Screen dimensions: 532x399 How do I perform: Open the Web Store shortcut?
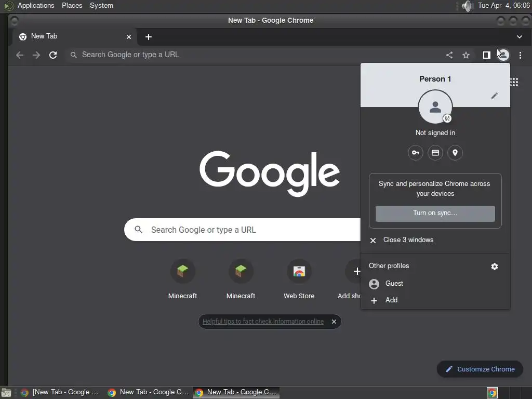299,280
